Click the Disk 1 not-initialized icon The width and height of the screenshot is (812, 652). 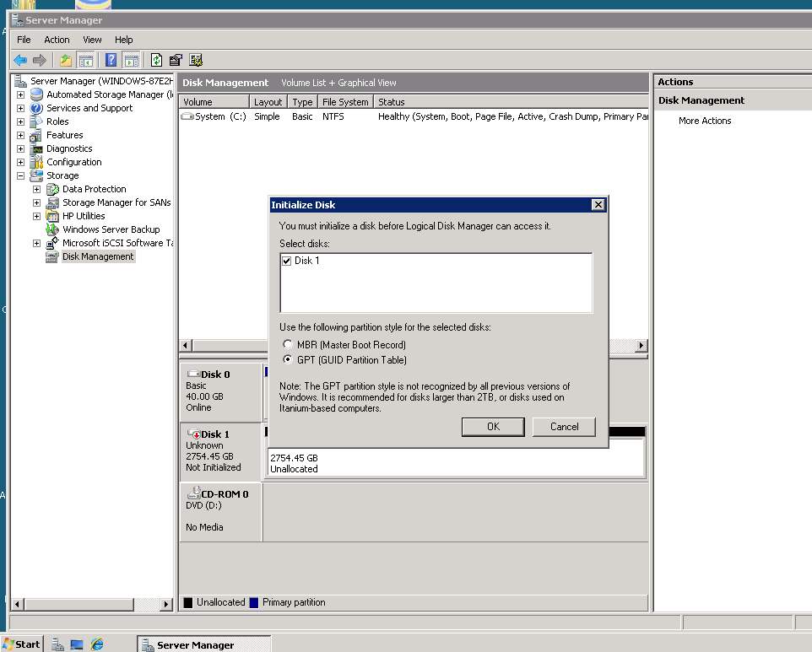(194, 434)
